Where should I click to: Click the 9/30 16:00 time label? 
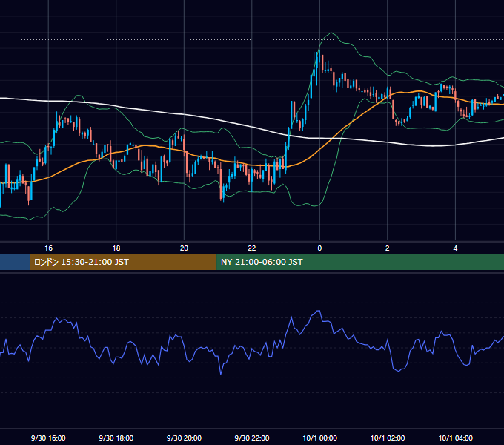[x=48, y=438]
